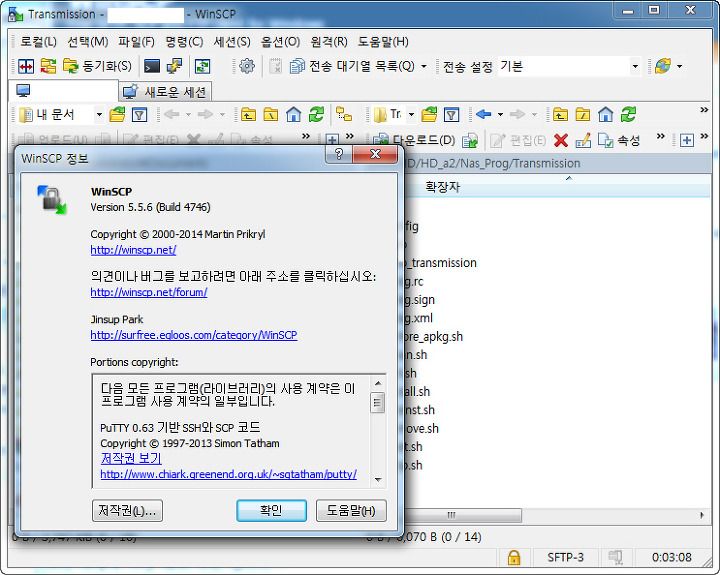
Task: Click the local directory tree icon
Action: pyautogui.click(x=344, y=114)
